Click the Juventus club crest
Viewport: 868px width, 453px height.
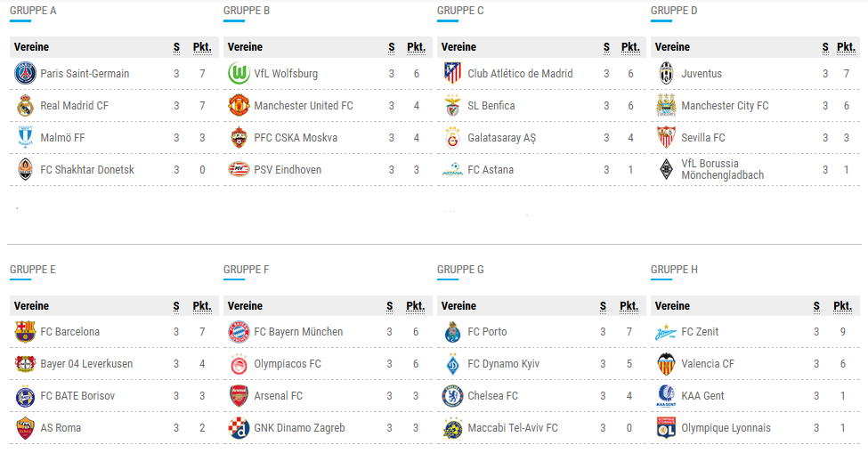pyautogui.click(x=666, y=74)
